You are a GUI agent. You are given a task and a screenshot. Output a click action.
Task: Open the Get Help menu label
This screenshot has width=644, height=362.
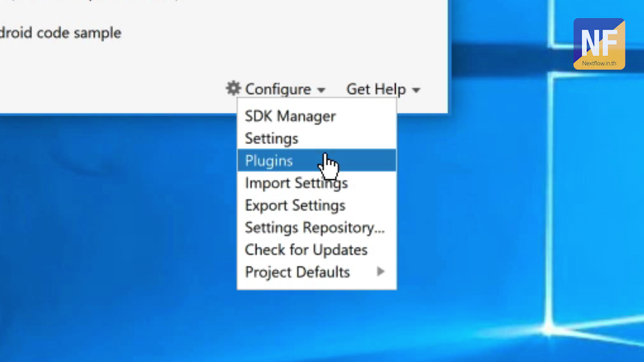click(x=375, y=89)
